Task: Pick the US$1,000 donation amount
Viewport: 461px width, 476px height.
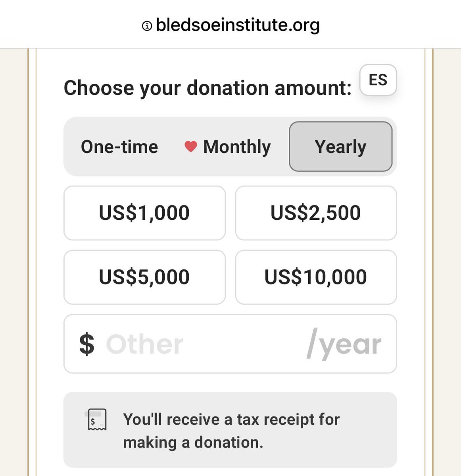Action: 144,213
